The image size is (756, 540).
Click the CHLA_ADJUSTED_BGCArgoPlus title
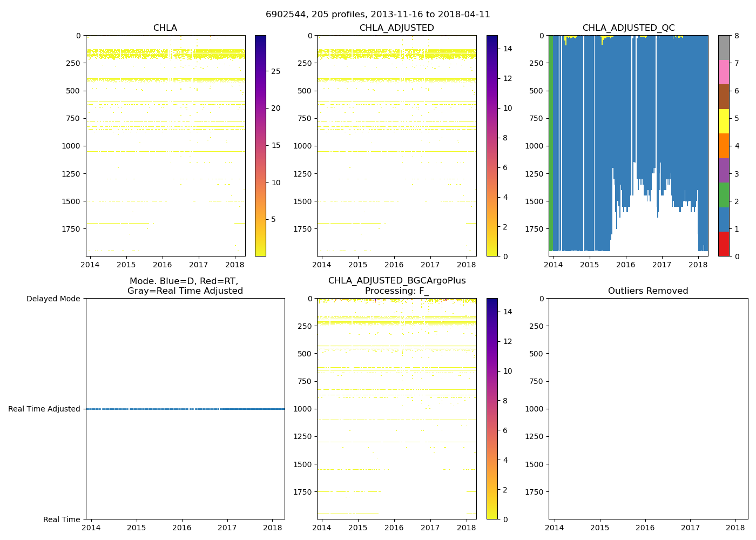click(x=396, y=281)
